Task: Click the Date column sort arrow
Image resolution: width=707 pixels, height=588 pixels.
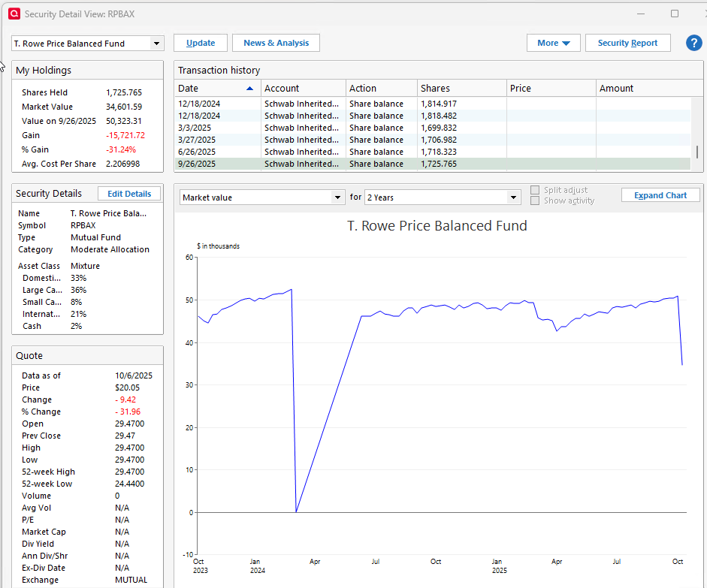Action: point(249,89)
